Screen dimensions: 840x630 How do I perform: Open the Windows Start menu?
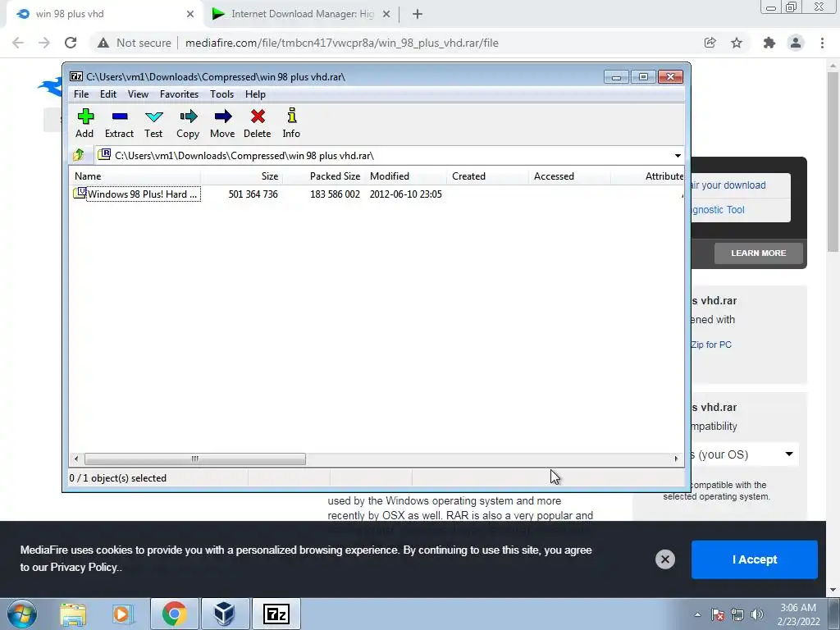point(22,614)
